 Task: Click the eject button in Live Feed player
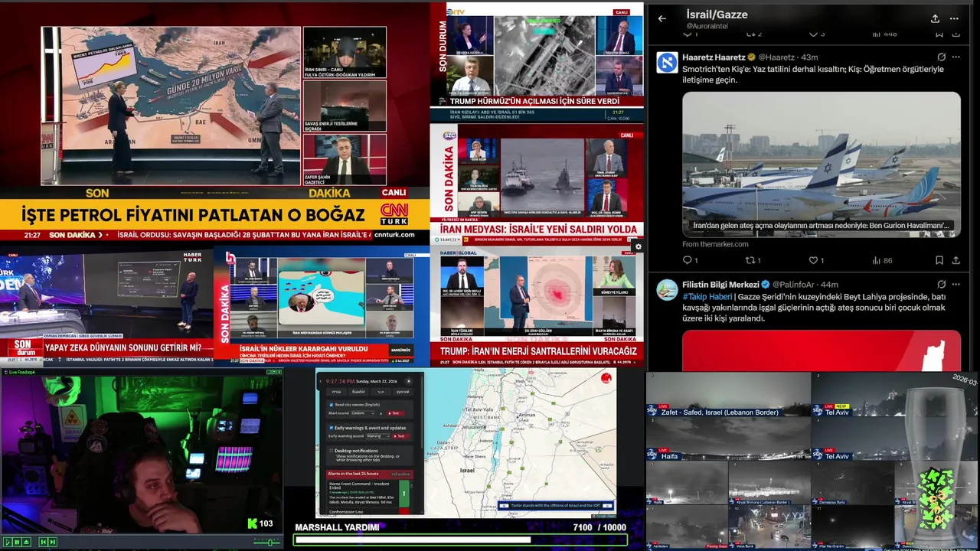pyautogui.click(x=27, y=542)
